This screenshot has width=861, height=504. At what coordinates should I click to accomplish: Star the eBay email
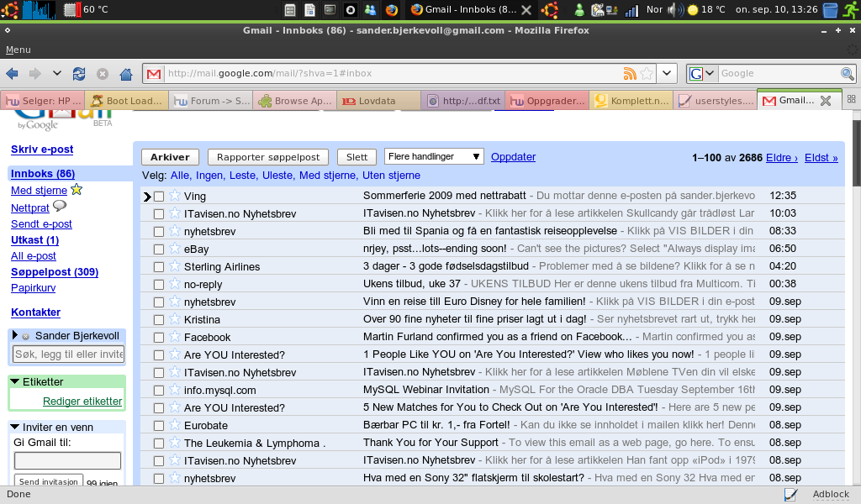coord(175,249)
